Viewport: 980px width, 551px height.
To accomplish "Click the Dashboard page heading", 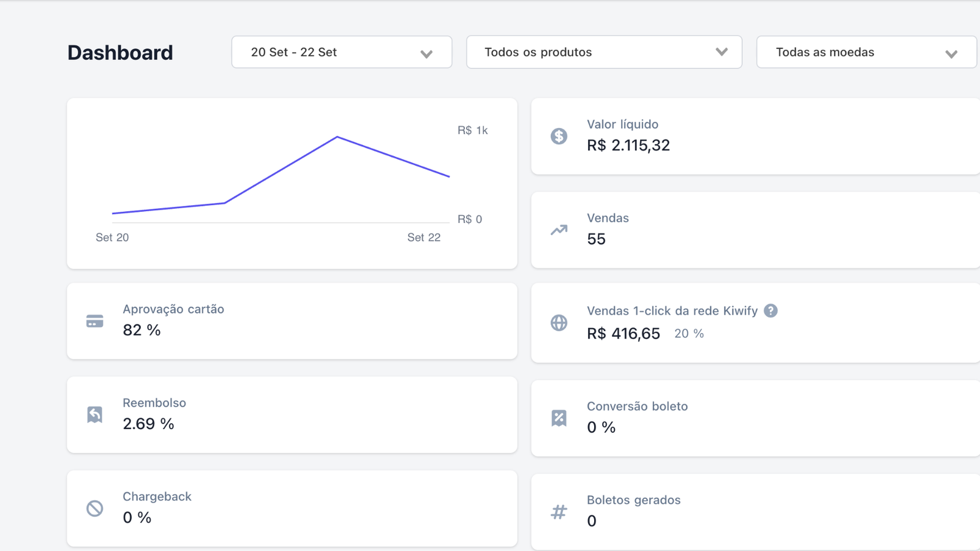I will [x=120, y=53].
